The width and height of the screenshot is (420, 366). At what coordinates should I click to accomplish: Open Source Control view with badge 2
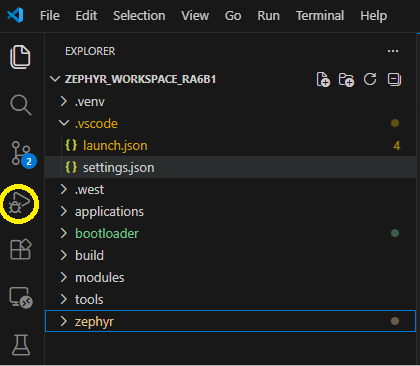[23, 155]
